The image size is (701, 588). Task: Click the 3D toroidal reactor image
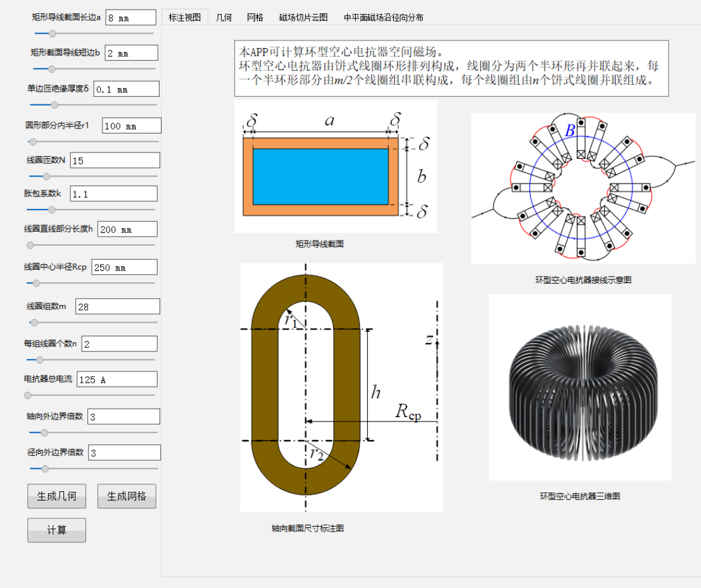[x=579, y=387]
